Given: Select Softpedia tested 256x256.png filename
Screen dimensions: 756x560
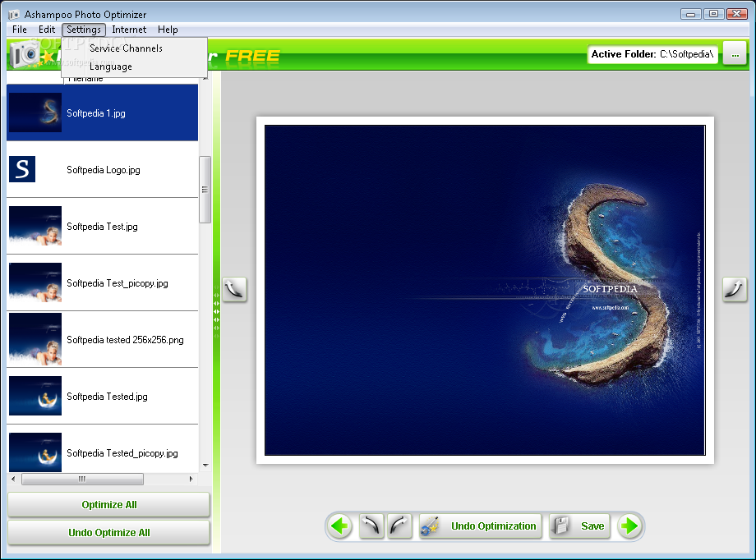Looking at the screenshot, I should coord(125,340).
